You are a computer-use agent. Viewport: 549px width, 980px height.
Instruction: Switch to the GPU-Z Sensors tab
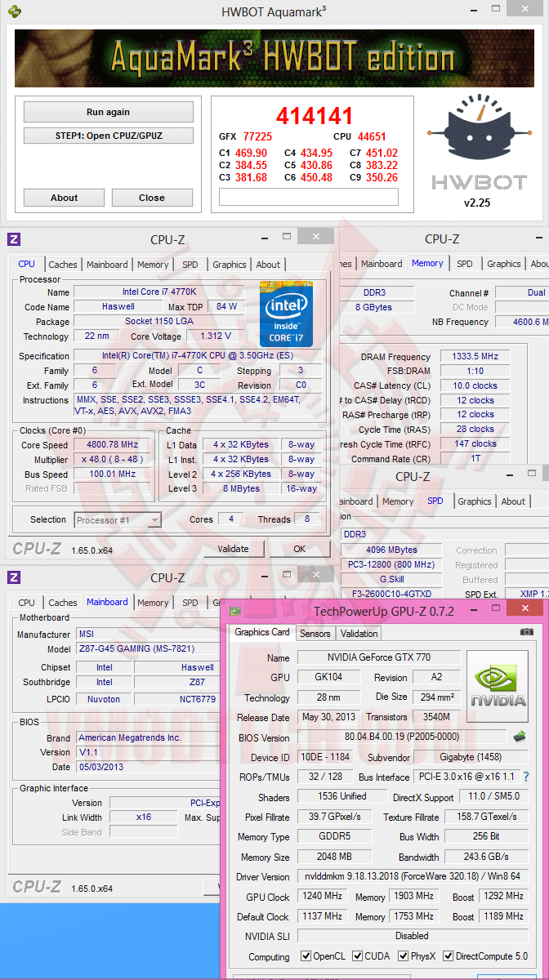click(315, 633)
